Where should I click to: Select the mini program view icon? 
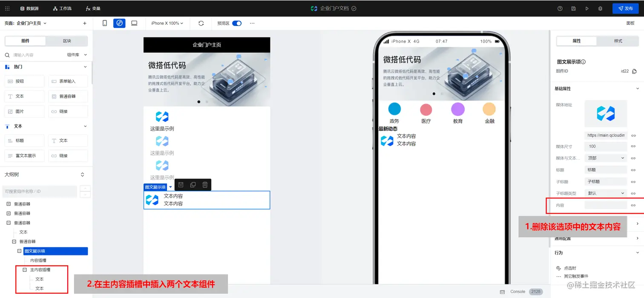119,23
